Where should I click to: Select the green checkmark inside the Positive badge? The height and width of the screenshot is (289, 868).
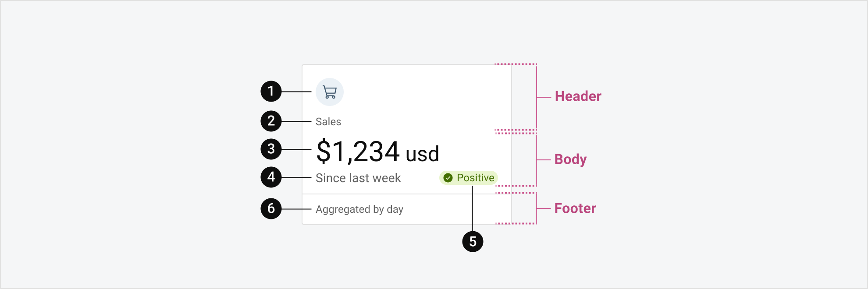(448, 178)
